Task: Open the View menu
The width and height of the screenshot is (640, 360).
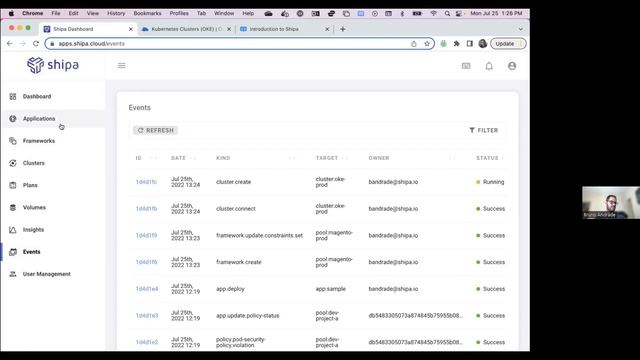Action: pos(93,13)
